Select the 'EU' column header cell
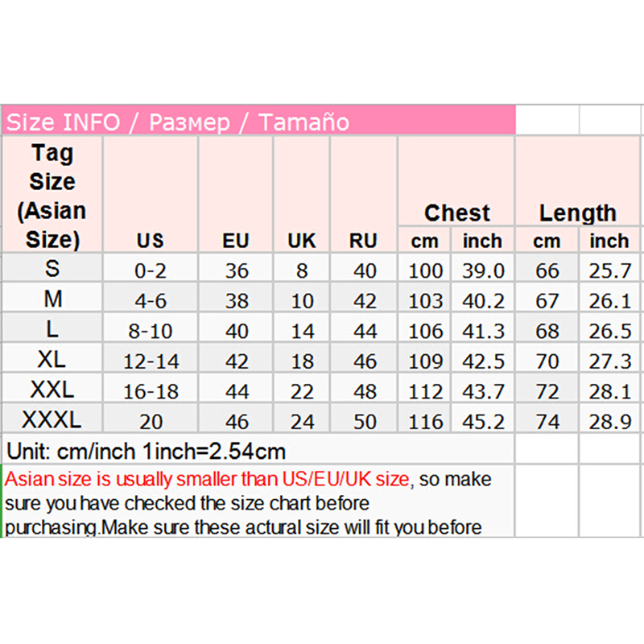This screenshot has width=644, height=644. point(236,240)
